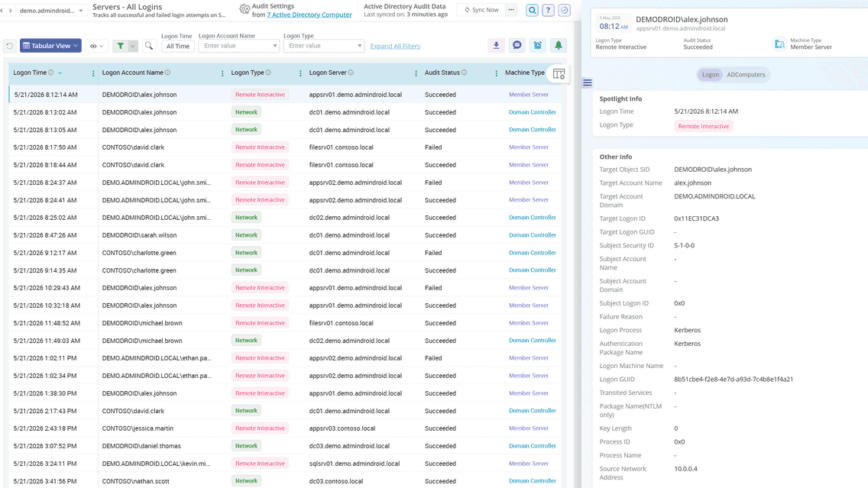Click info icon next to Logon Type header
Screen dimensions: 868x488
tap(268, 73)
